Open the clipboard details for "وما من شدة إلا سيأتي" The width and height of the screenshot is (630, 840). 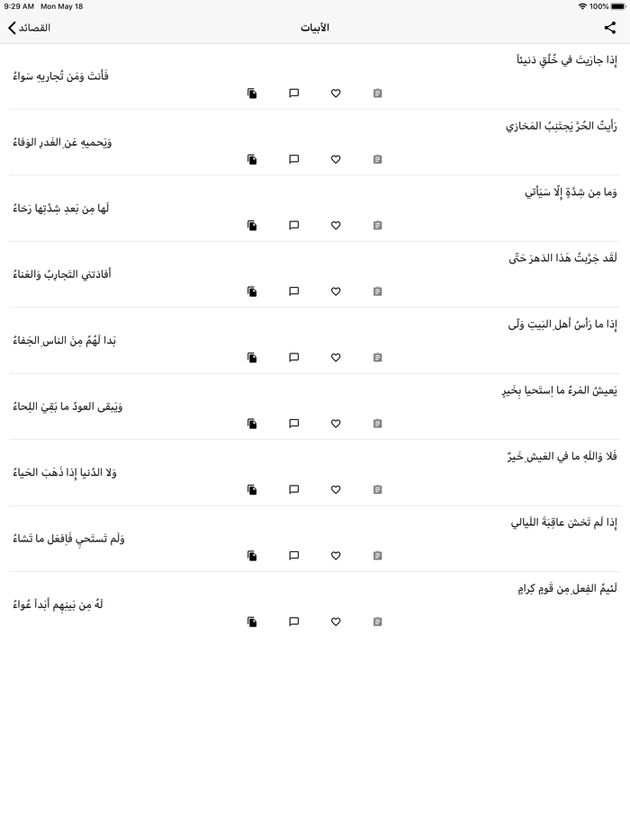(x=377, y=226)
